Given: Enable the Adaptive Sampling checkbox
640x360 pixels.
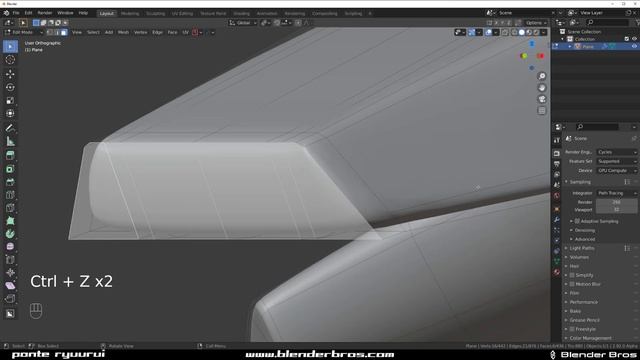Looking at the screenshot, I should click(x=577, y=221).
